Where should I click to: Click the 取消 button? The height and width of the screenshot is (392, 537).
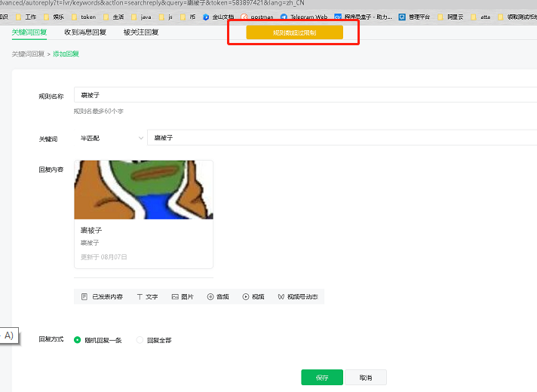tap(366, 377)
